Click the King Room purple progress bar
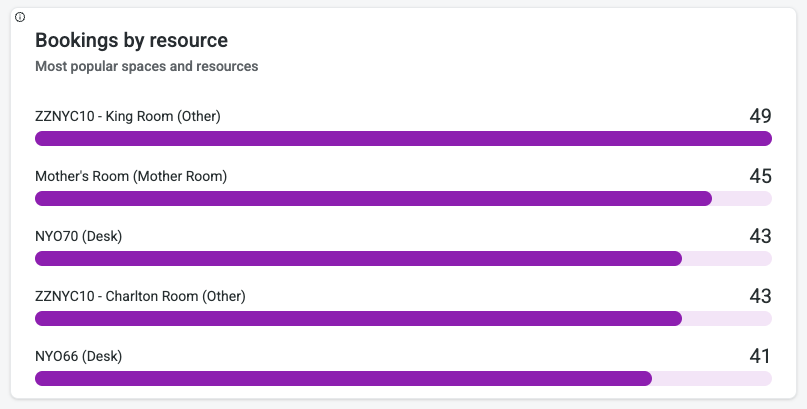The height and width of the screenshot is (409, 807). pyautogui.click(x=403, y=139)
